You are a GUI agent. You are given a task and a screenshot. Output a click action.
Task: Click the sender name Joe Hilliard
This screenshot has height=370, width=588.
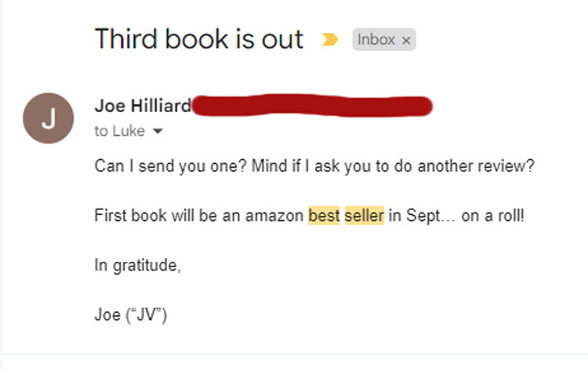143,106
